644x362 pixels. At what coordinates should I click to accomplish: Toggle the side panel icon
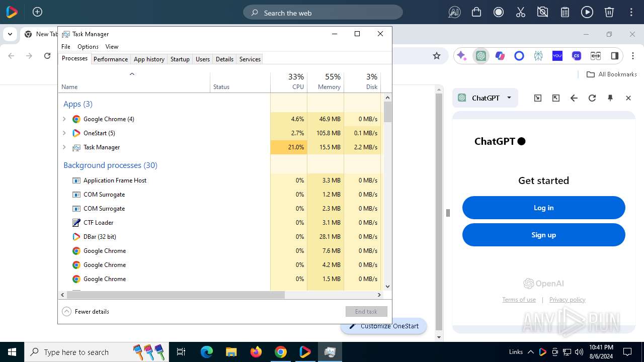[x=615, y=56]
